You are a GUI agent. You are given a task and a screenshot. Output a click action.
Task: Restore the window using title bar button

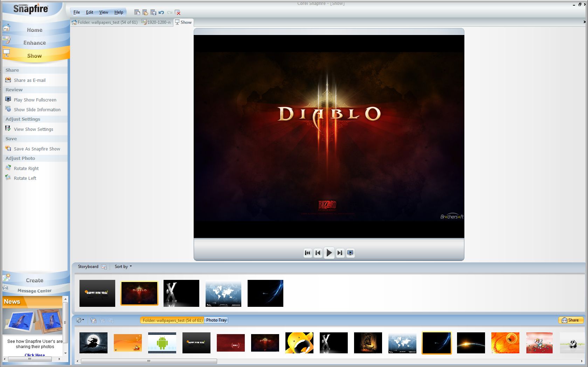(580, 4)
